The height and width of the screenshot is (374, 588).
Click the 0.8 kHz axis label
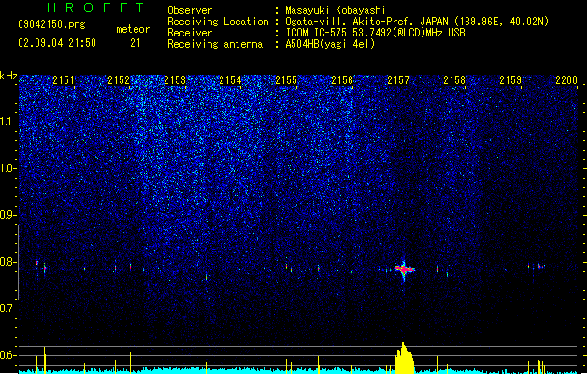point(8,262)
